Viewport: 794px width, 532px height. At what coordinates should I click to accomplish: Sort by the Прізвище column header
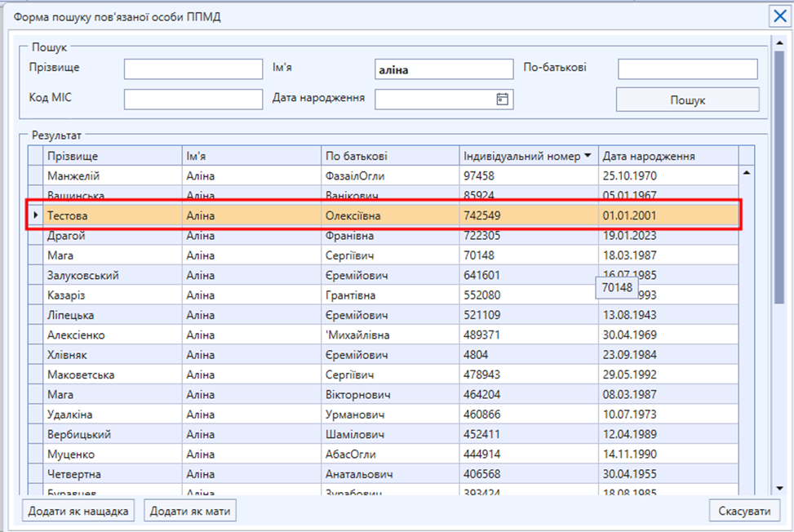click(x=113, y=156)
